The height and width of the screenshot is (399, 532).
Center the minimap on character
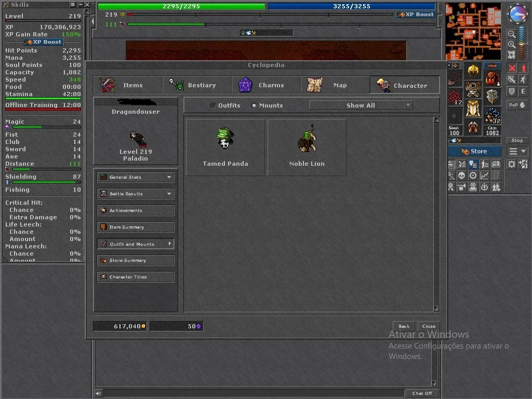[512, 54]
